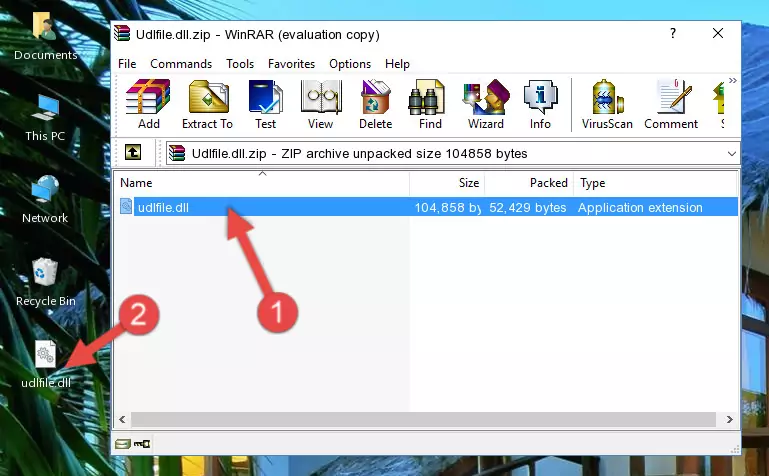Select udlfile.dll in the archive list

click(427, 207)
